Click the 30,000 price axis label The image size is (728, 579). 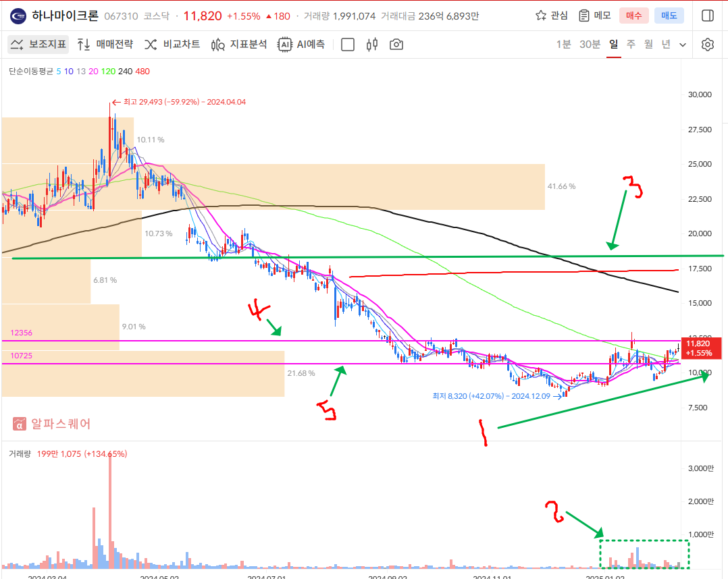coord(700,94)
